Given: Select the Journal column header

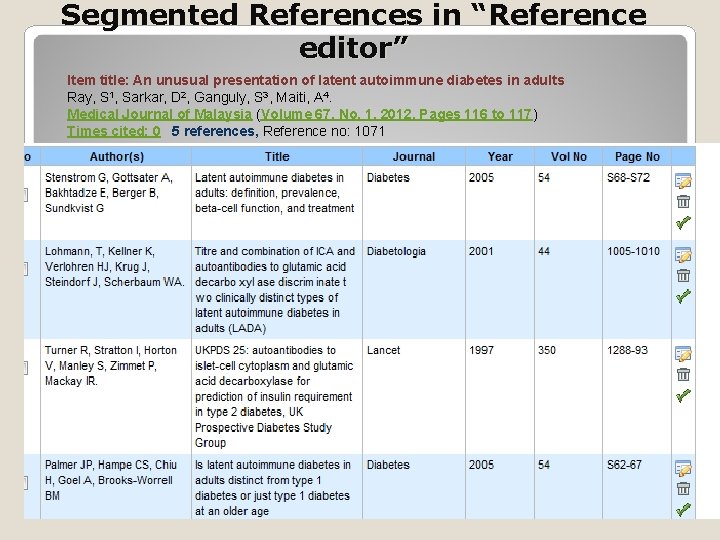Looking at the screenshot, I should (414, 157).
